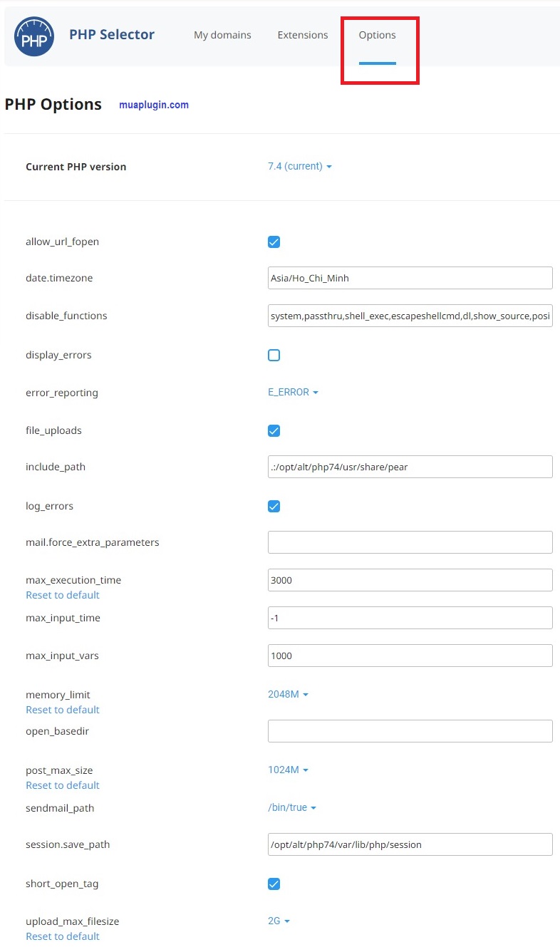Open the sendmail_path dropdown
The height and width of the screenshot is (947, 560).
click(291, 807)
